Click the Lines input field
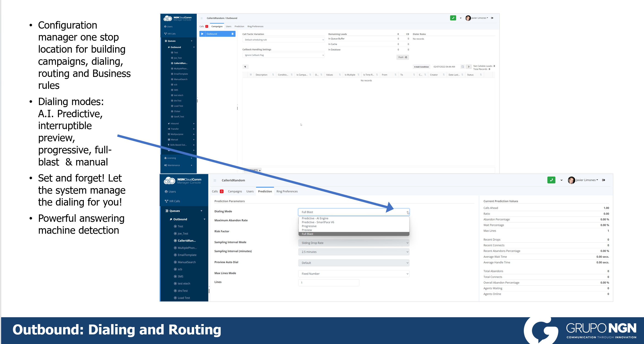 pos(329,283)
